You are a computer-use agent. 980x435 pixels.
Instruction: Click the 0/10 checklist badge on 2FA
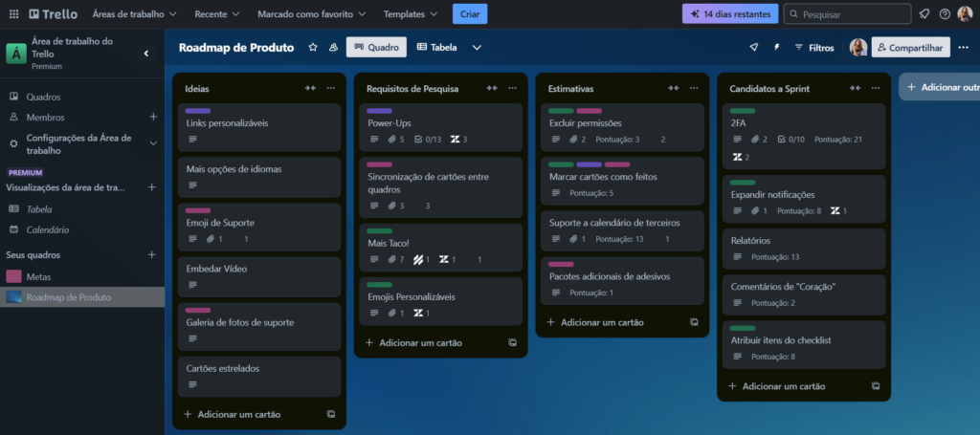tap(791, 140)
